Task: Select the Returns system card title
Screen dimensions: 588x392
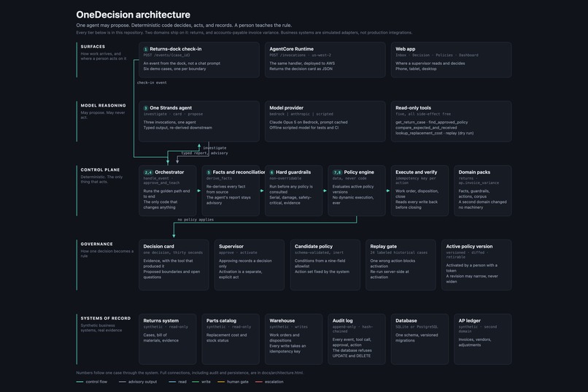Action: (161, 320)
